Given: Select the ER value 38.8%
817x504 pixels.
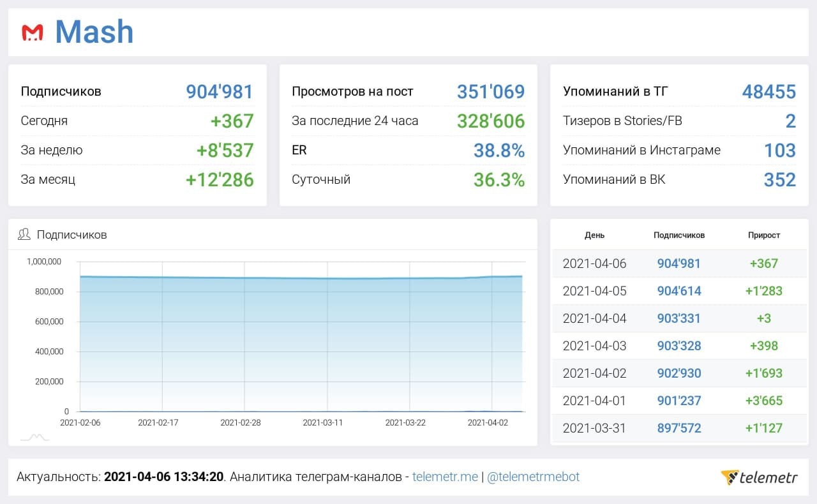Looking at the screenshot, I should (499, 151).
